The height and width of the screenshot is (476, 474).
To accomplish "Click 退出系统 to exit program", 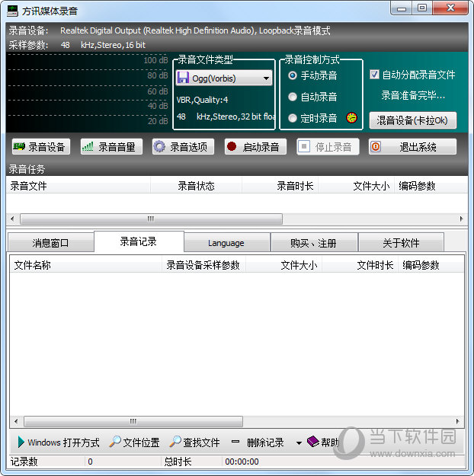I will pos(412,147).
